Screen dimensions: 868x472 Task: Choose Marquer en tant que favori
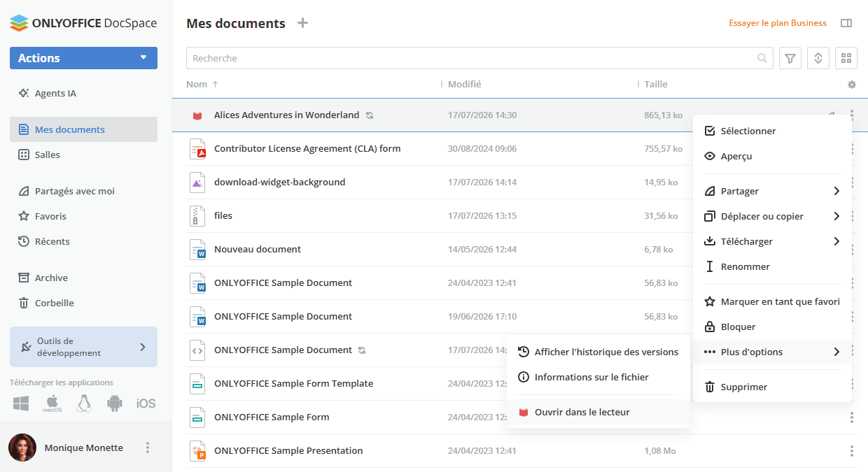tap(772, 301)
